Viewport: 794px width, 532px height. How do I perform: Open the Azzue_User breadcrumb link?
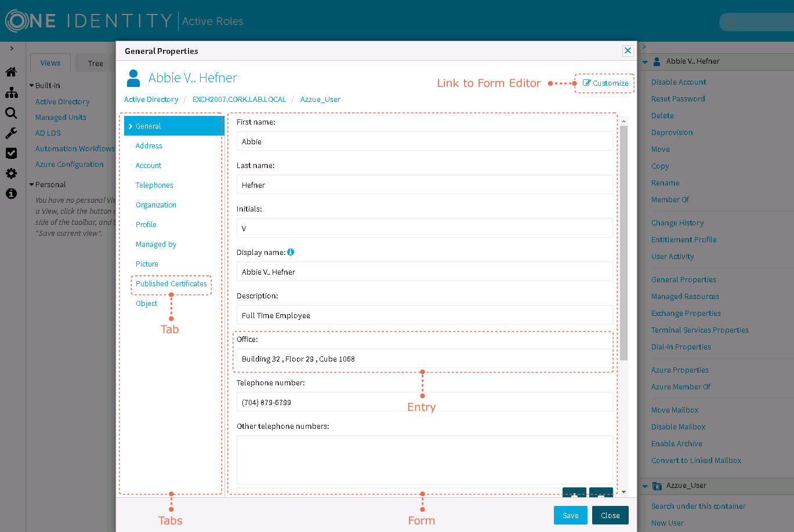320,100
